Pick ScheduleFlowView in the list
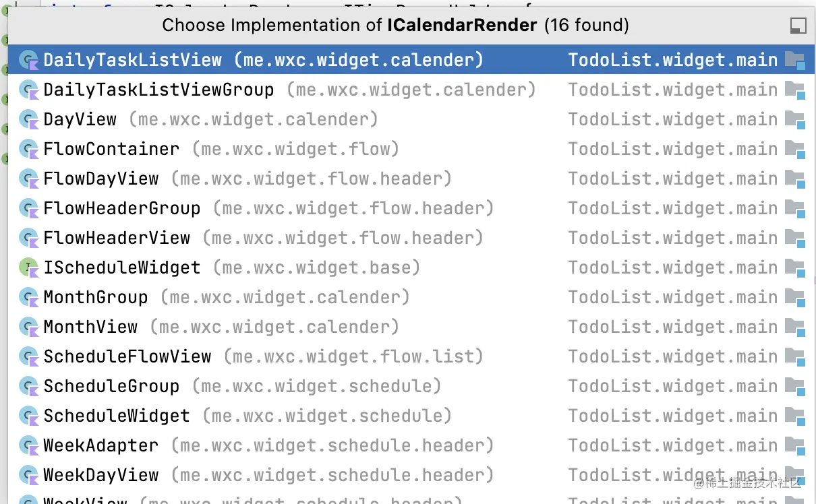This screenshot has width=816, height=504. [411, 356]
